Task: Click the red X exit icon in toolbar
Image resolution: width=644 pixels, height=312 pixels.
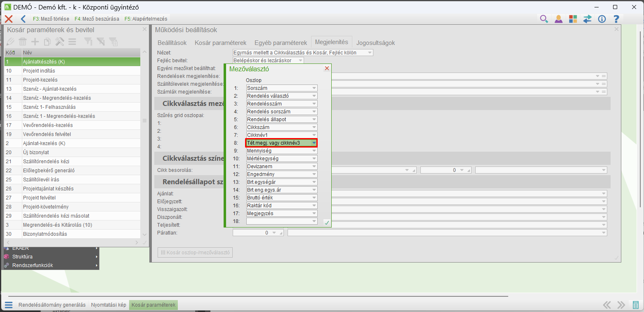Action: click(x=9, y=19)
